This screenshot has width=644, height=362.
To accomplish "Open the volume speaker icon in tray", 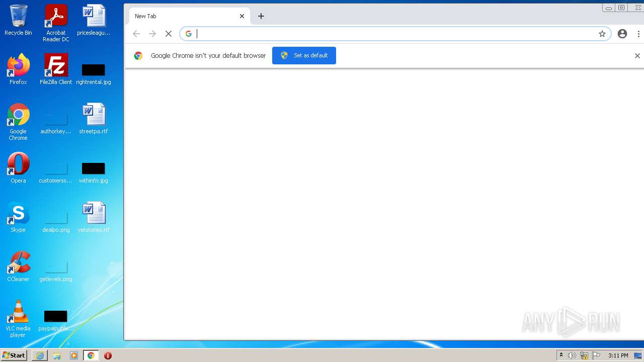I will (x=572, y=355).
